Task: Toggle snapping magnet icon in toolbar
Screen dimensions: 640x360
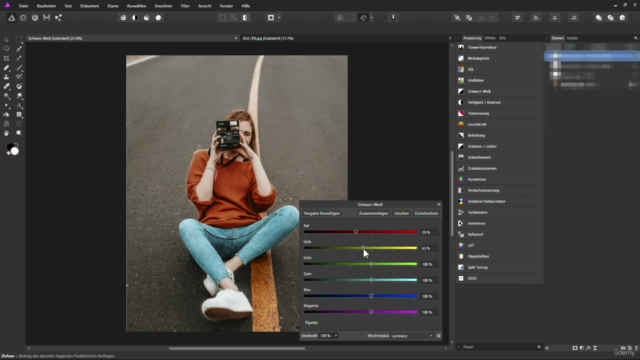Action: pyautogui.click(x=363, y=18)
